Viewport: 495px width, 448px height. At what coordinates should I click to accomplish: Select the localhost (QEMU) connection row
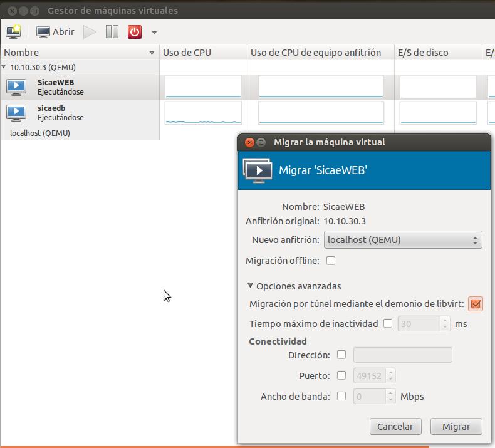coord(40,133)
